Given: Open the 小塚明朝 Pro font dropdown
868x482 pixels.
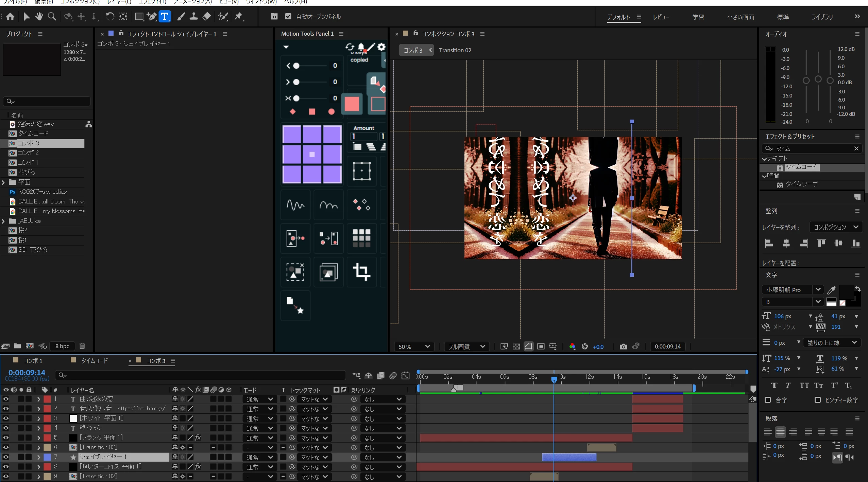Looking at the screenshot, I should click(x=818, y=289).
